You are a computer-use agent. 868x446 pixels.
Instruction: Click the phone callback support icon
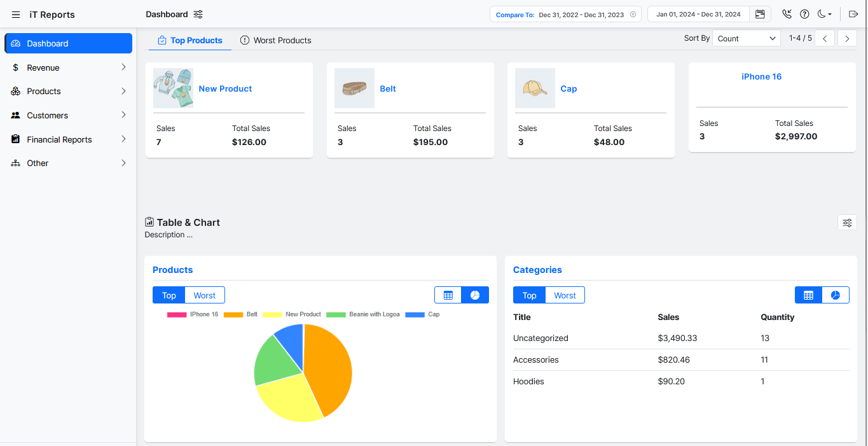(x=787, y=15)
